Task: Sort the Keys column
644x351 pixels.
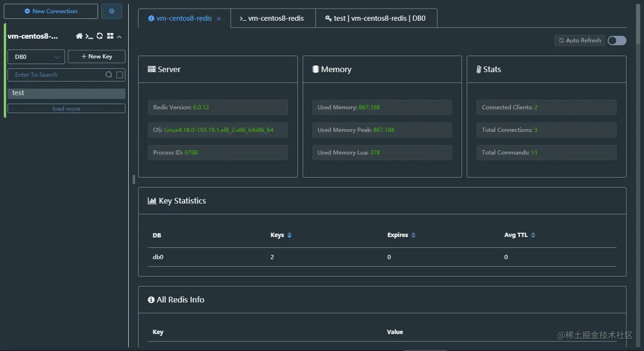Action: (x=289, y=235)
